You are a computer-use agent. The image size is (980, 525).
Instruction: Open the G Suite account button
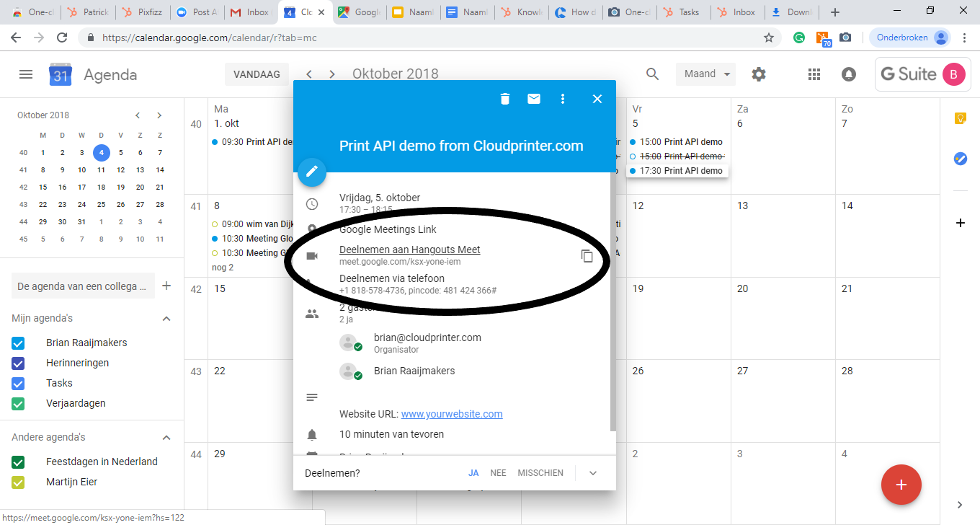point(922,74)
